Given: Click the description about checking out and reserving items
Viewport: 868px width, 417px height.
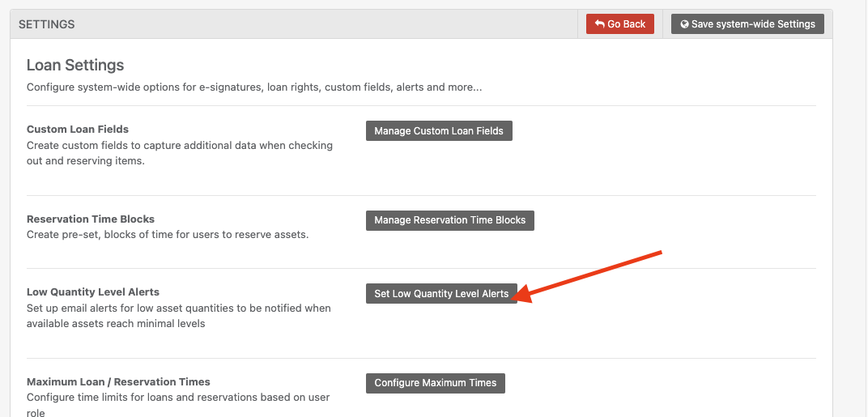Looking at the screenshot, I should pyautogui.click(x=180, y=154).
